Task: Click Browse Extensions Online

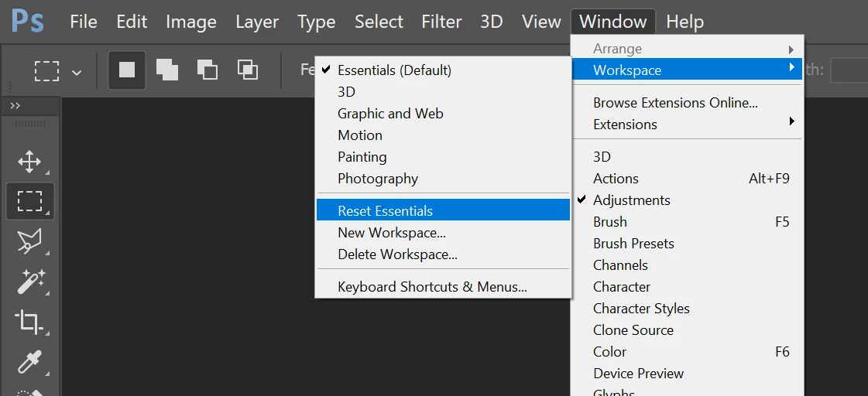Action: click(687, 103)
